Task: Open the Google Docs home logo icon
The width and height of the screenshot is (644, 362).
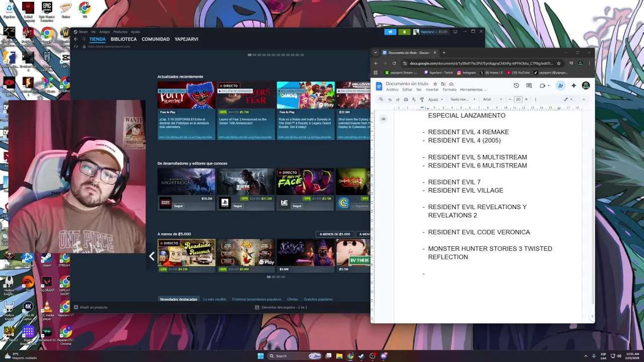Action: (379, 86)
